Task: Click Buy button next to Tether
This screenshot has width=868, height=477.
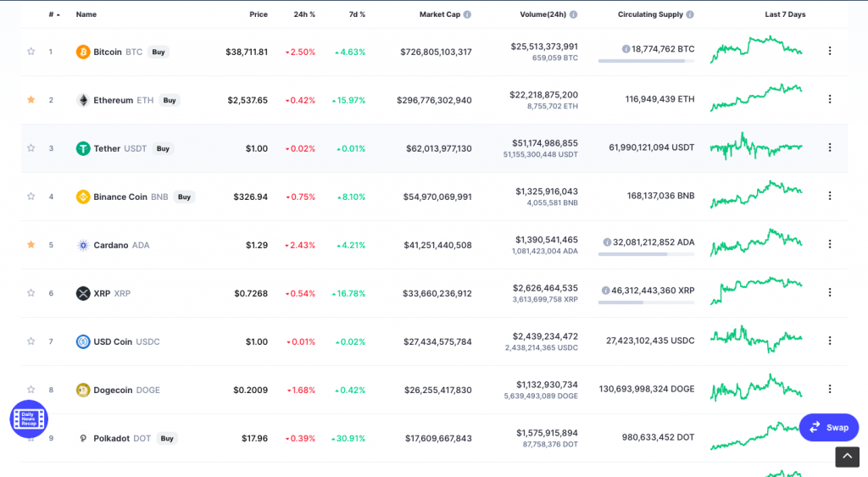Action: 163,148
